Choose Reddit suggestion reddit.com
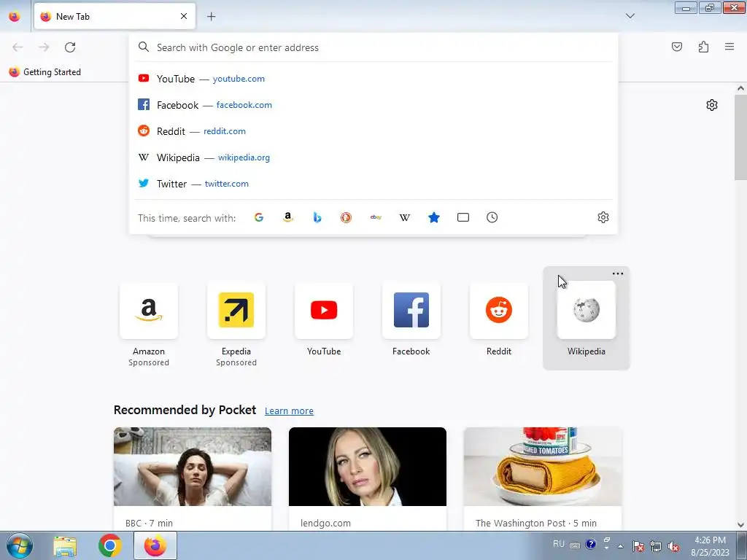Screen dimensions: 747x560 tap(373, 131)
